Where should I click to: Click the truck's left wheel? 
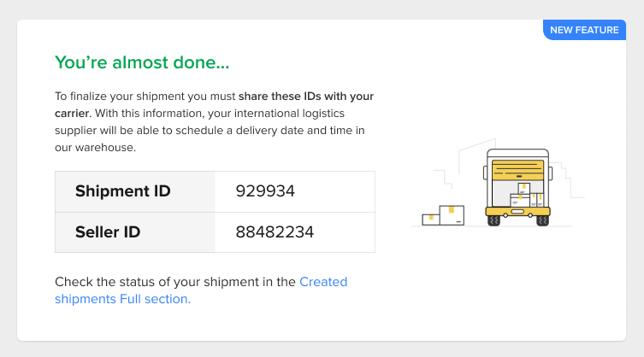click(493, 220)
